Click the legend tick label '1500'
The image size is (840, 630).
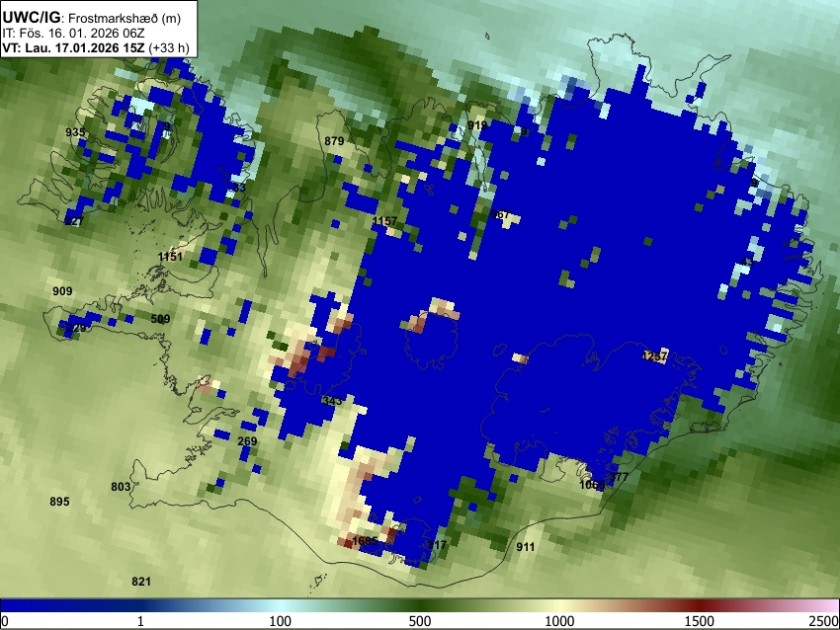[700, 621]
